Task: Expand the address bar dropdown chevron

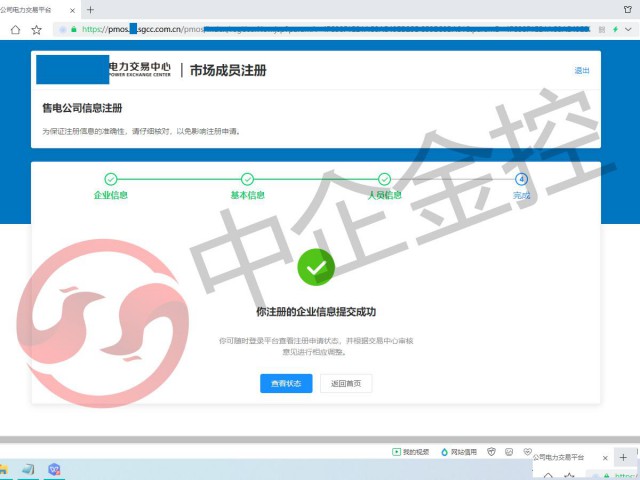Action: [x=628, y=29]
